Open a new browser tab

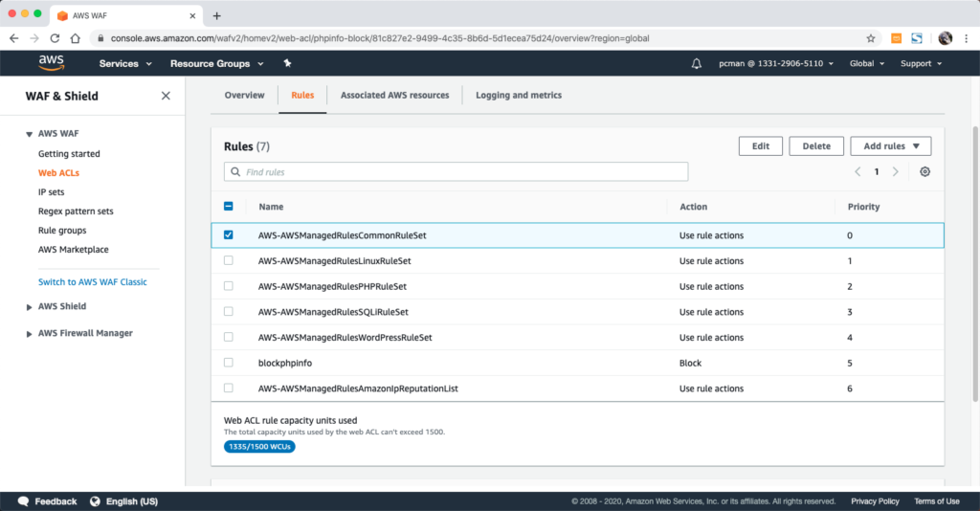click(x=217, y=15)
